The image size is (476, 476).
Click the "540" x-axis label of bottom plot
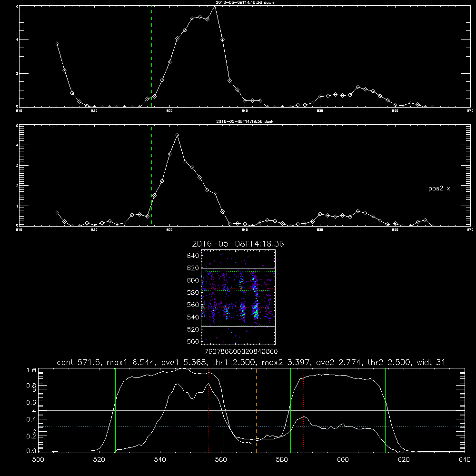point(160,460)
